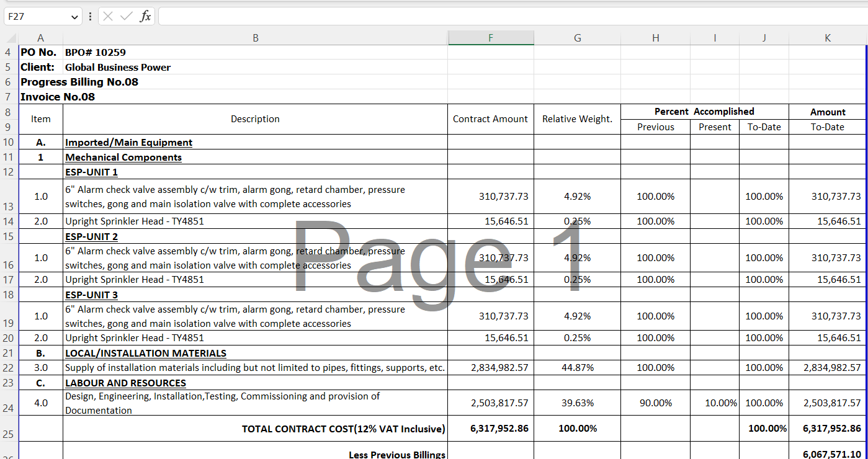Select the 90.00% previous percent cell

655,403
